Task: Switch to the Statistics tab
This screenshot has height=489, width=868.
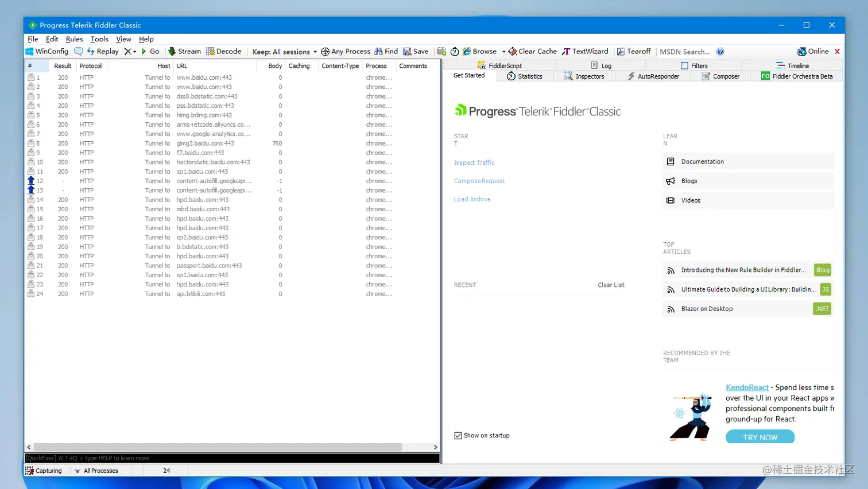Action: tap(524, 76)
